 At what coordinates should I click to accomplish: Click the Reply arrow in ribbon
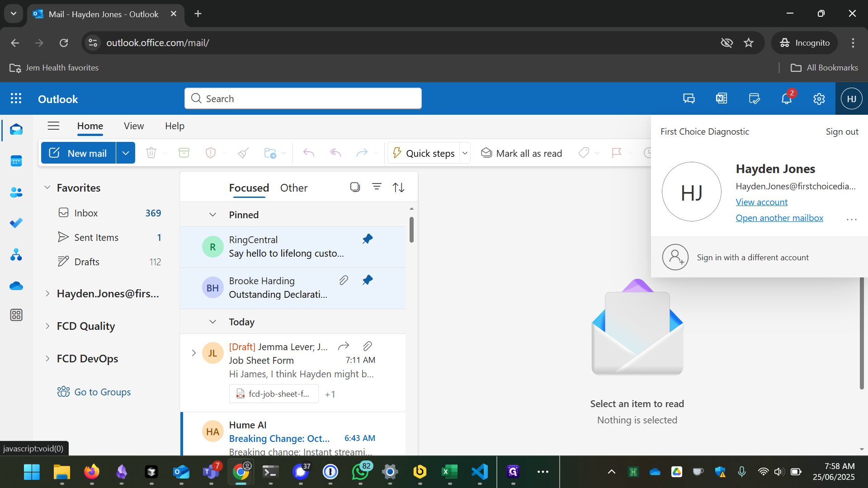pyautogui.click(x=309, y=153)
